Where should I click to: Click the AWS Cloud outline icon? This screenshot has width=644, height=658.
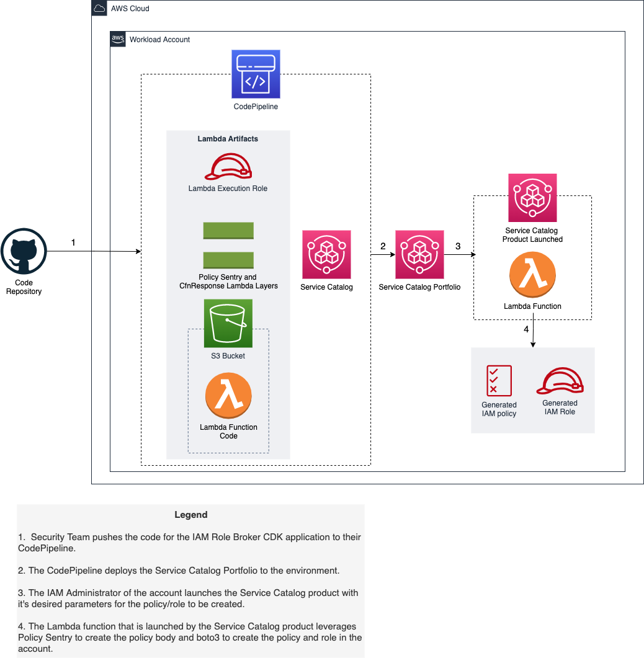[x=99, y=9]
